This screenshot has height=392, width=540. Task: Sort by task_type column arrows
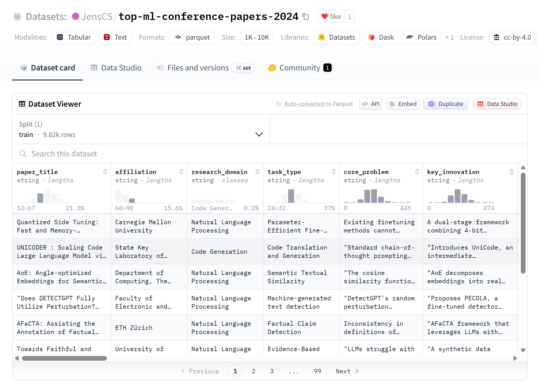333,172
